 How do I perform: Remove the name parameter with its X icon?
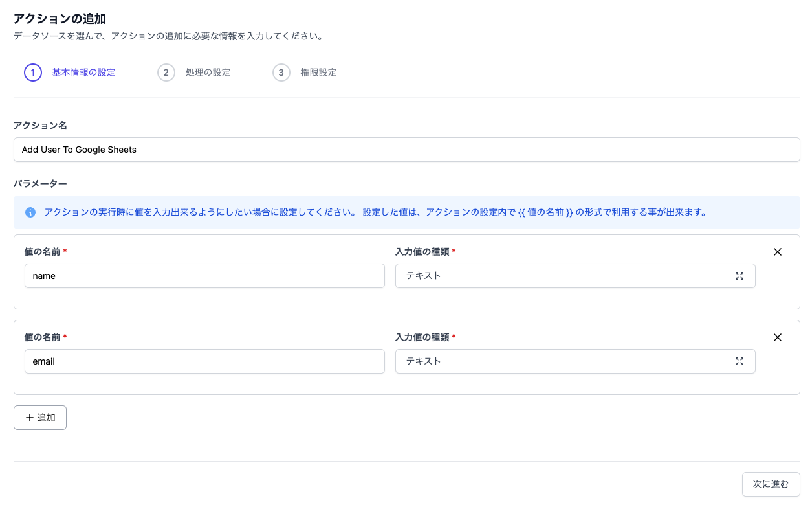coord(778,252)
